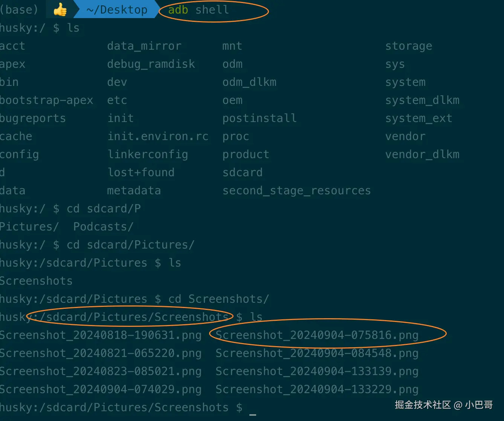504x421 pixels.
Task: Click the ~/Desktop prompt segment
Action: (117, 10)
